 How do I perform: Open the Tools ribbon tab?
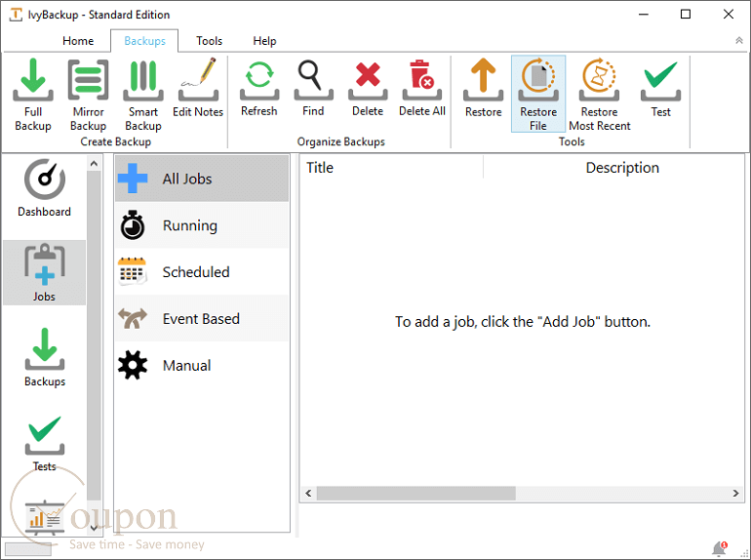(x=210, y=41)
